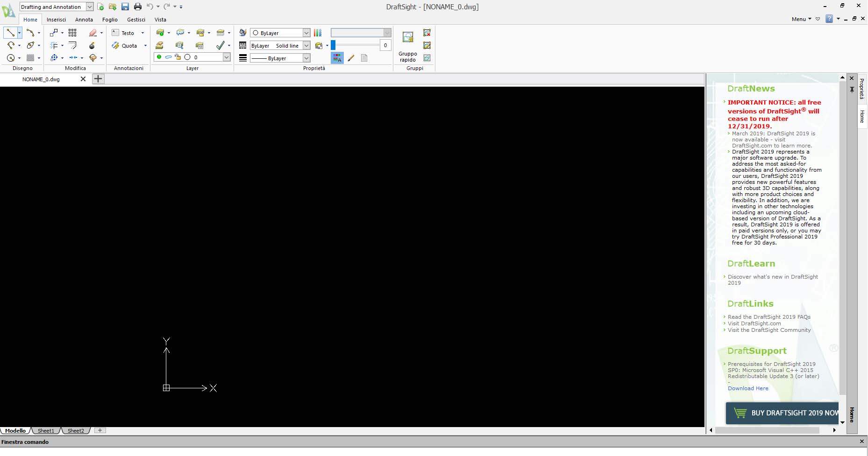Image resolution: width=868 pixels, height=456 pixels.
Task: Activate the Eraser delete tool
Action: click(93, 33)
